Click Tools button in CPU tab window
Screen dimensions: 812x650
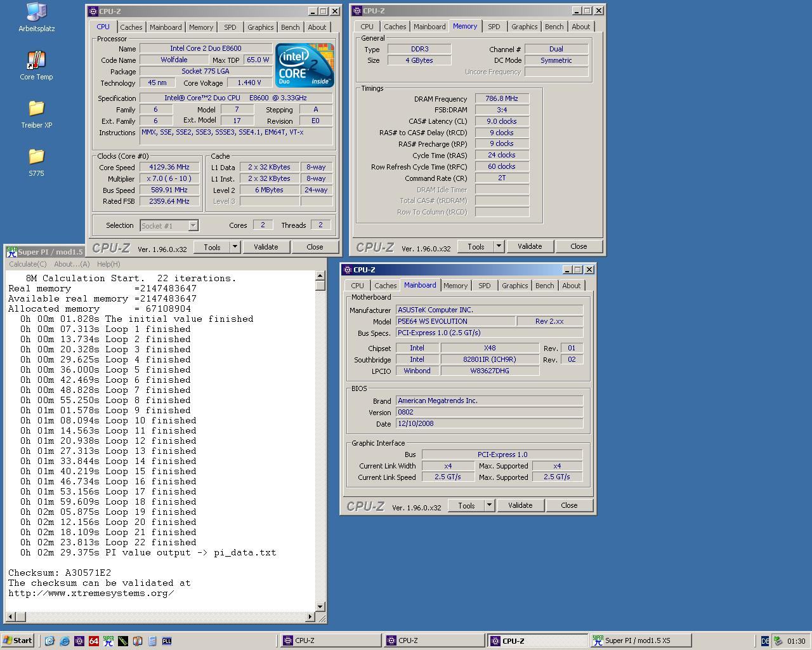pyautogui.click(x=212, y=247)
